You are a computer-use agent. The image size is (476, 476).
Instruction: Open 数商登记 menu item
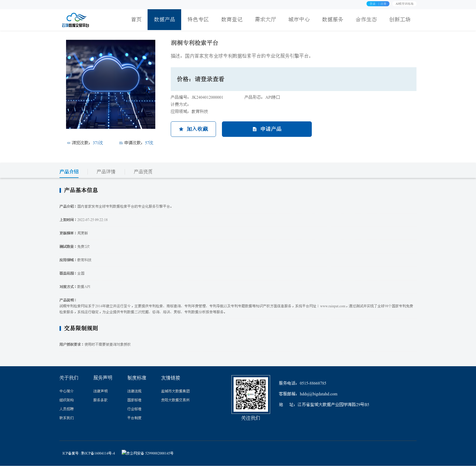click(x=232, y=20)
